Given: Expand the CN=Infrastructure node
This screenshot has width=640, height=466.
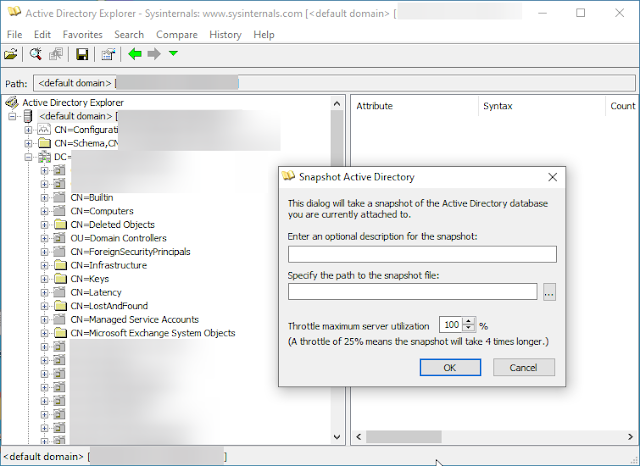Looking at the screenshot, I should (x=44, y=266).
